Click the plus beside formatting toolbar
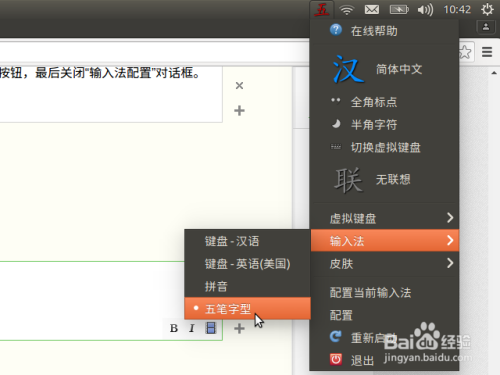 pos(239,329)
